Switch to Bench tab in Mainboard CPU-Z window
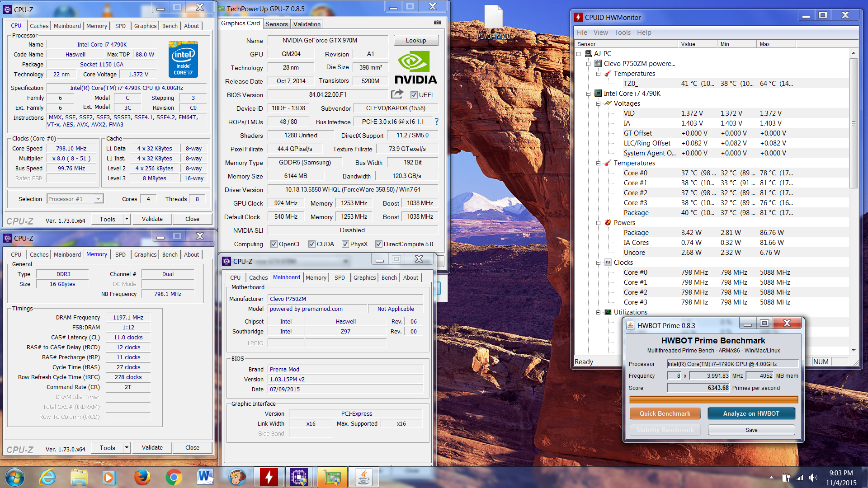Viewport: 868px width, 488px height. [x=389, y=278]
